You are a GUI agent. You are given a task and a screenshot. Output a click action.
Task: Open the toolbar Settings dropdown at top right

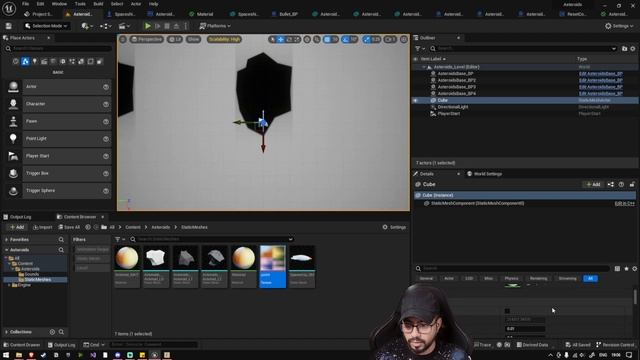click(x=619, y=26)
